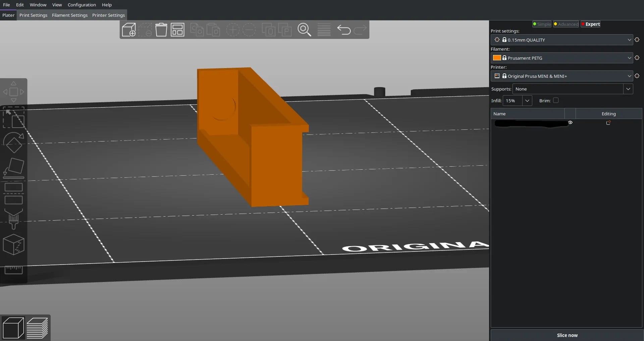This screenshot has height=341, width=644.
Task: Open the Search magnifier tool
Action: tap(304, 30)
